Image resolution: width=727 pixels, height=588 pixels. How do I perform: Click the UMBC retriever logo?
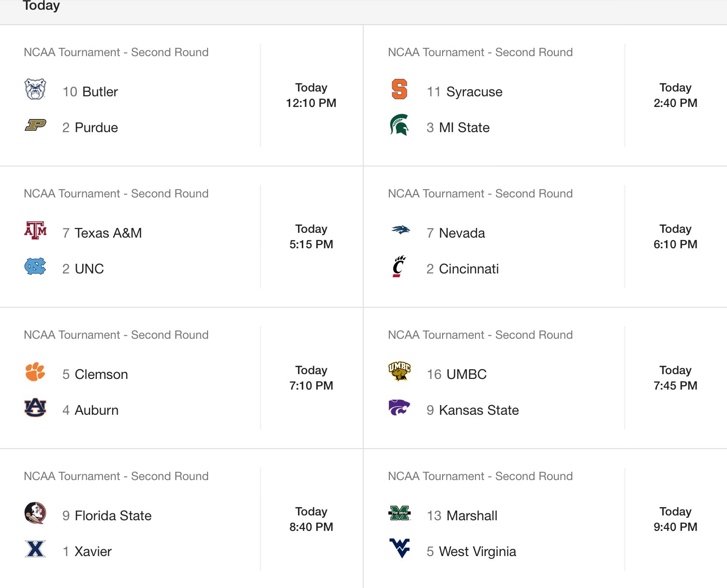point(400,372)
